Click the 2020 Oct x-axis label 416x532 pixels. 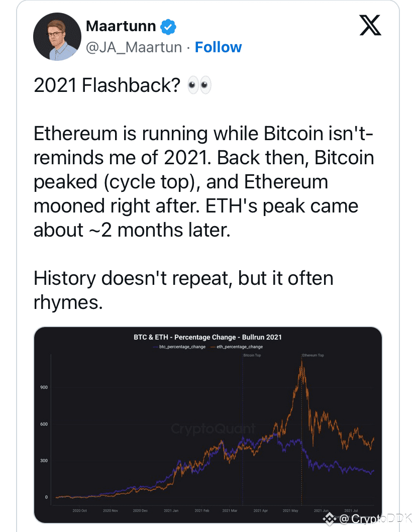click(x=80, y=510)
